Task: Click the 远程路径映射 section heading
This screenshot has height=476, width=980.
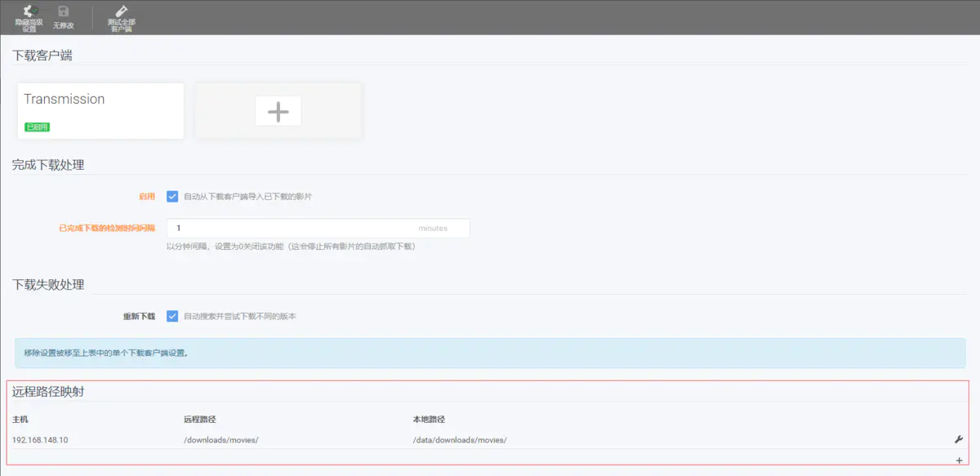Action: pyautogui.click(x=48, y=392)
